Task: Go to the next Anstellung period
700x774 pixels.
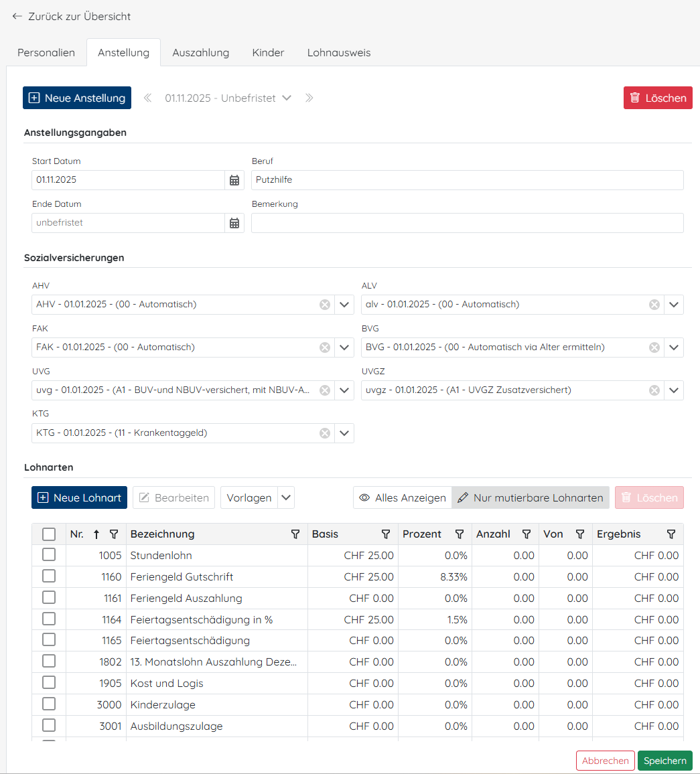Action: click(309, 98)
